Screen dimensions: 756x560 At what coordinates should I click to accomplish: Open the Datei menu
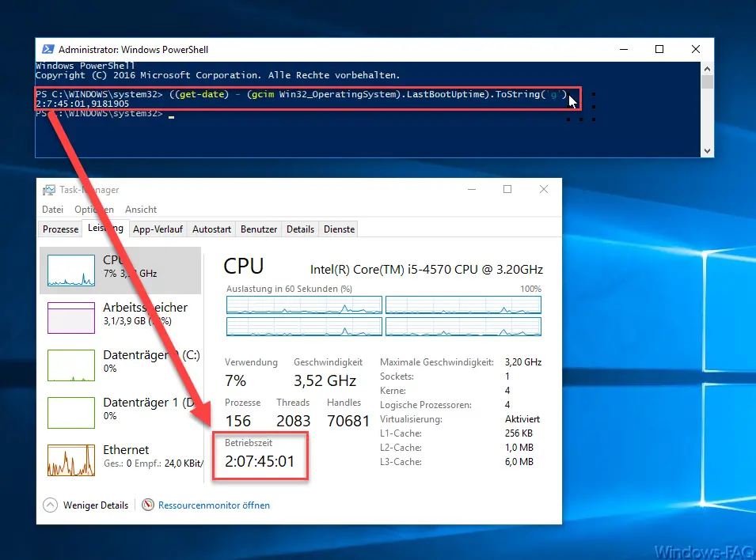52,209
